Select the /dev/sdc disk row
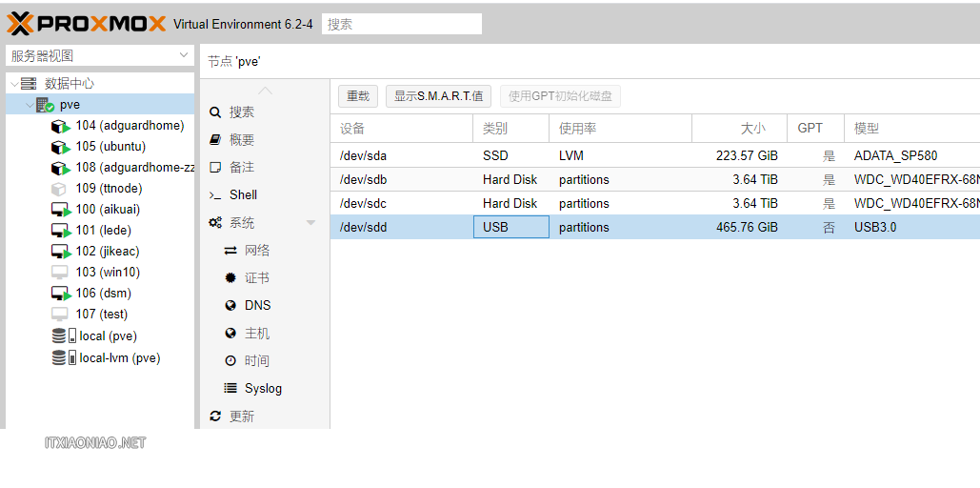Image resolution: width=980 pixels, height=488 pixels. [x=655, y=203]
